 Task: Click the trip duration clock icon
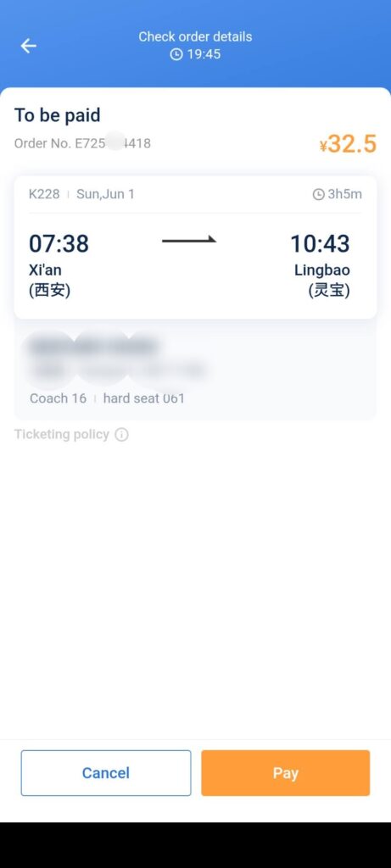pyautogui.click(x=318, y=194)
